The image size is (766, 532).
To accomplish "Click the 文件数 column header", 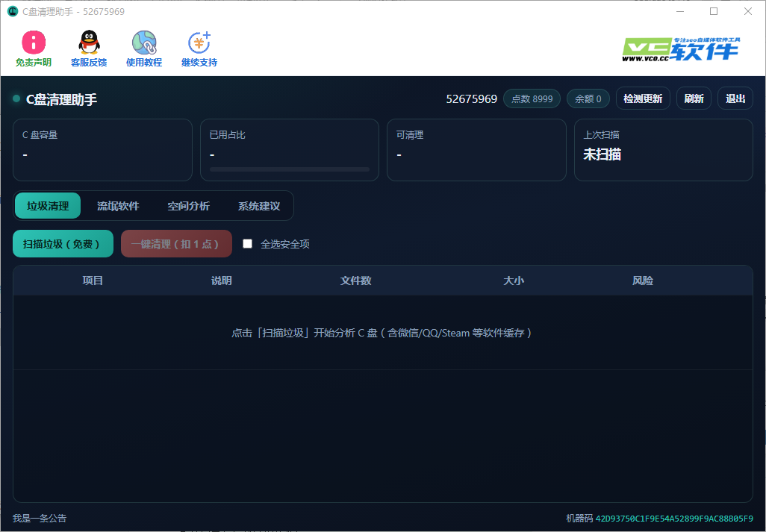I will (356, 281).
